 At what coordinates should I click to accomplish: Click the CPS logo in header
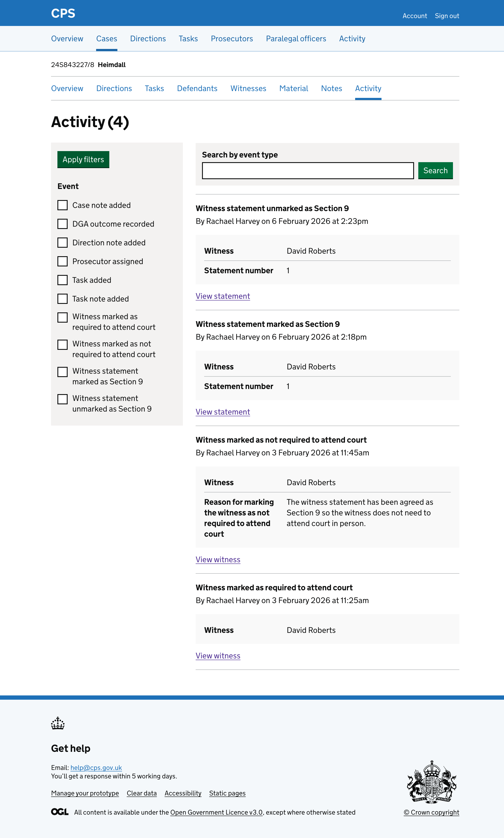click(x=63, y=14)
